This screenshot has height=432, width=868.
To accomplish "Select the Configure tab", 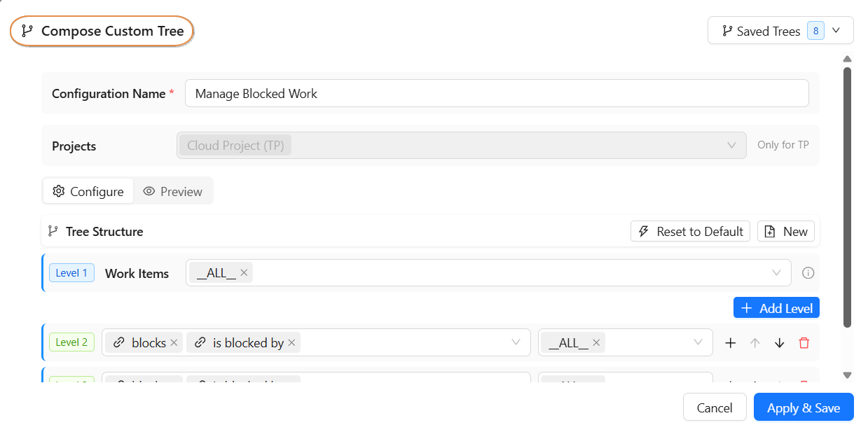I will point(88,191).
